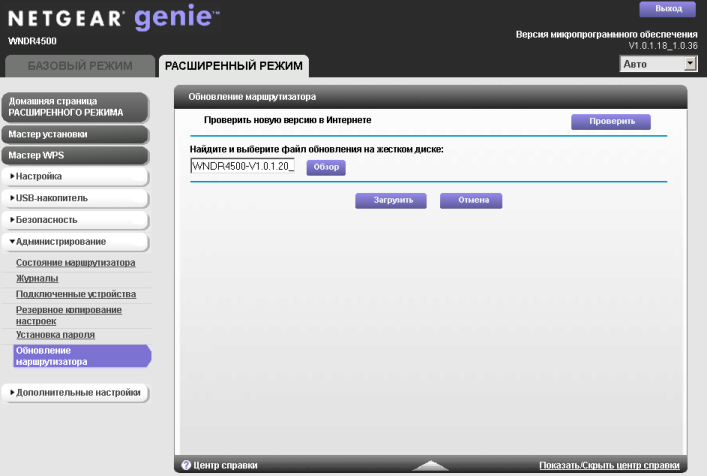
Task: Click the Проверить button
Action: pyautogui.click(x=611, y=121)
